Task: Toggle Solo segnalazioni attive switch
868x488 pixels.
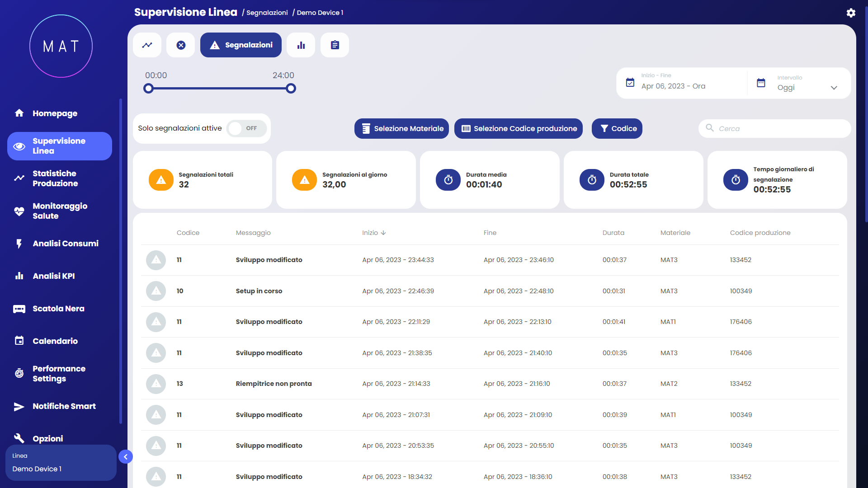Action: pos(246,128)
